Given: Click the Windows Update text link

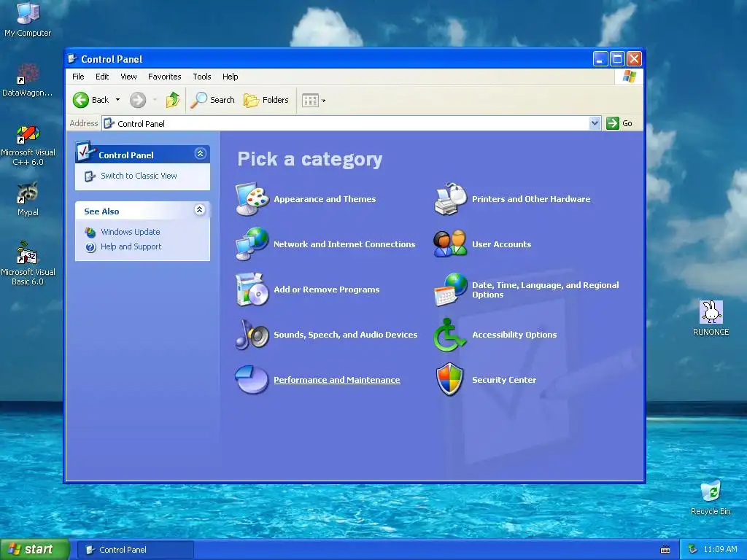Looking at the screenshot, I should coord(130,232).
